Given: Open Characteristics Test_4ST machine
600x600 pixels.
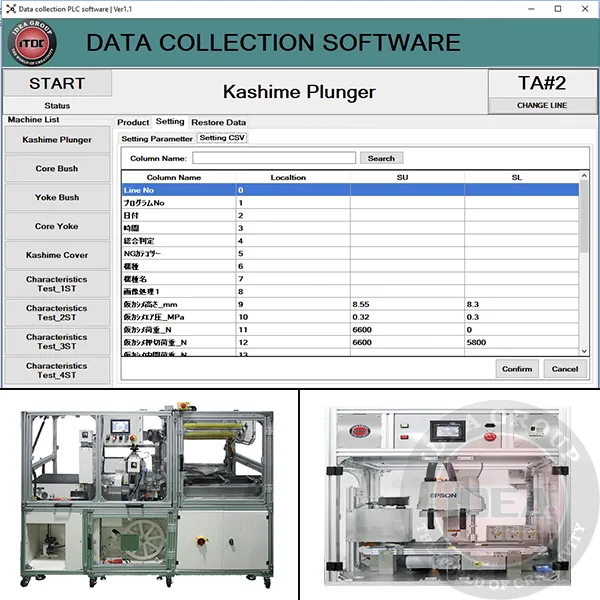Looking at the screenshot, I should pyautogui.click(x=57, y=370).
